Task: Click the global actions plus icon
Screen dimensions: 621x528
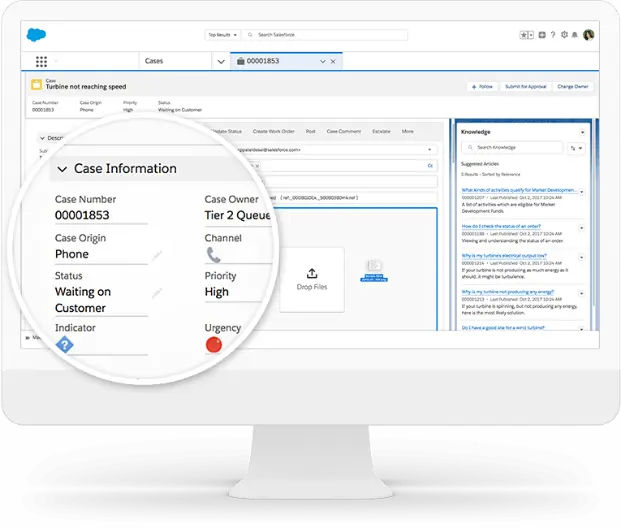Action: 542,35
